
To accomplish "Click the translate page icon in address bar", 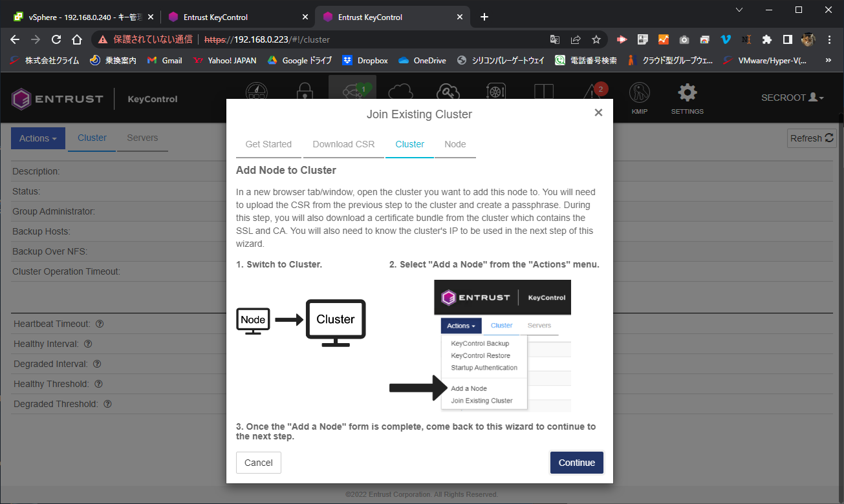I will (x=555, y=39).
